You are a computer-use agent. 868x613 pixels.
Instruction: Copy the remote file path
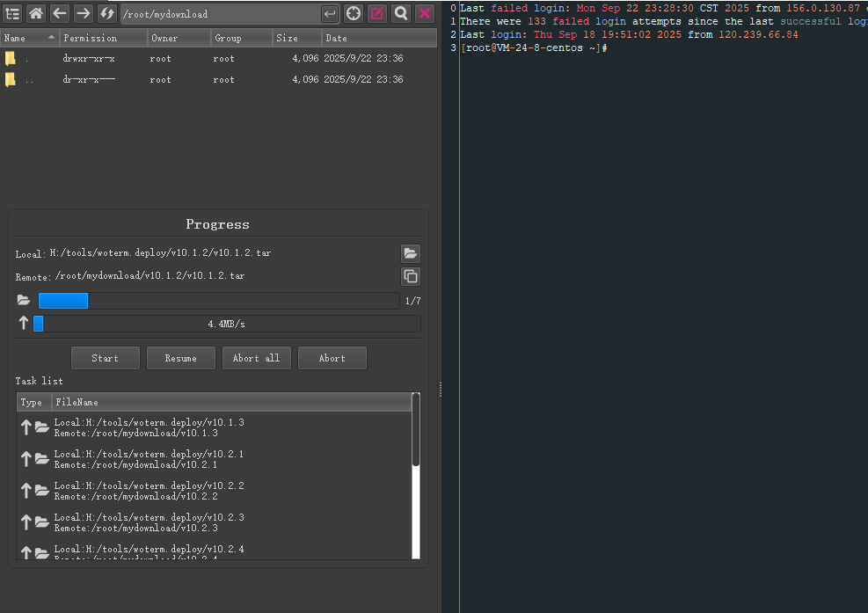(410, 276)
